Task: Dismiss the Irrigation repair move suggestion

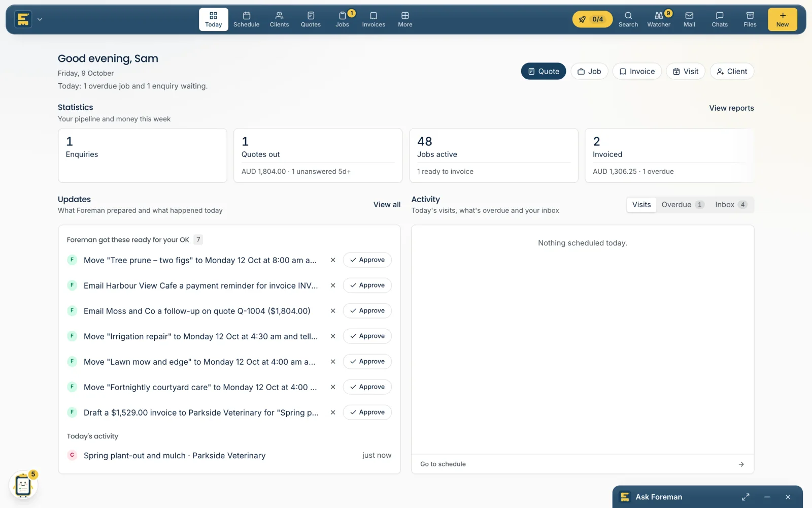Action: [333, 336]
